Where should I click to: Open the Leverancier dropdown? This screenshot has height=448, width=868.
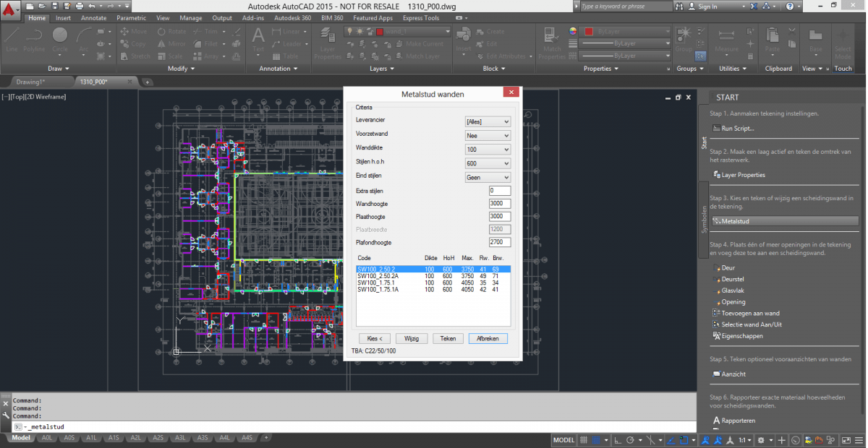(488, 122)
